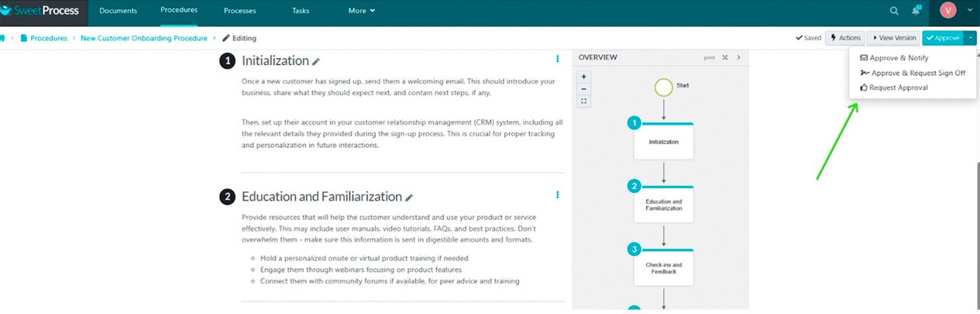Zoom out on overview flowchart
Screen dimensions: 980x314
(584, 89)
